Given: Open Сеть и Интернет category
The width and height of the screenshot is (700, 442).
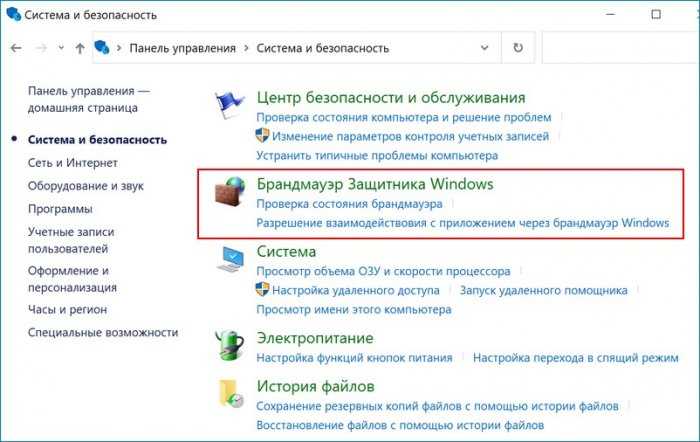Looking at the screenshot, I should (73, 163).
